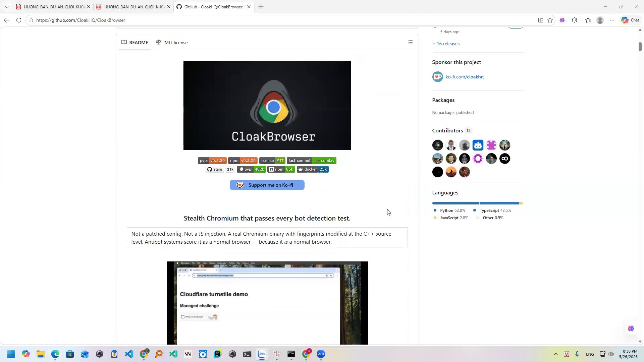Open the Cloudflare turnstile demo video
The image size is (644, 362).
267,303
